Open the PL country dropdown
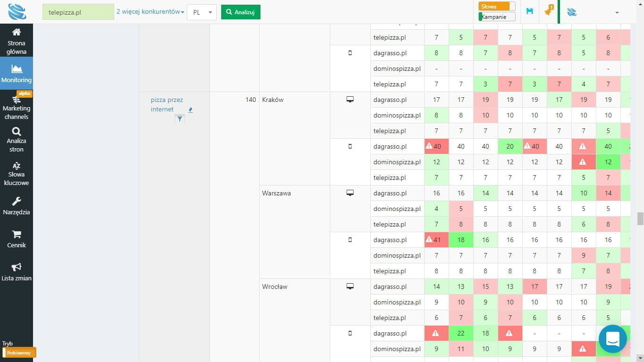Image resolution: width=644 pixels, height=362 pixels. [x=201, y=12]
